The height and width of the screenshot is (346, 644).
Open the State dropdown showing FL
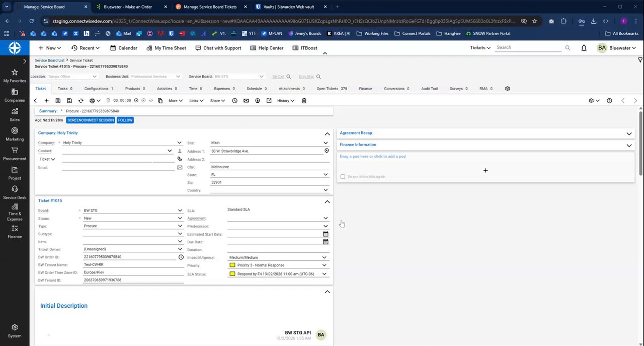coord(326,175)
